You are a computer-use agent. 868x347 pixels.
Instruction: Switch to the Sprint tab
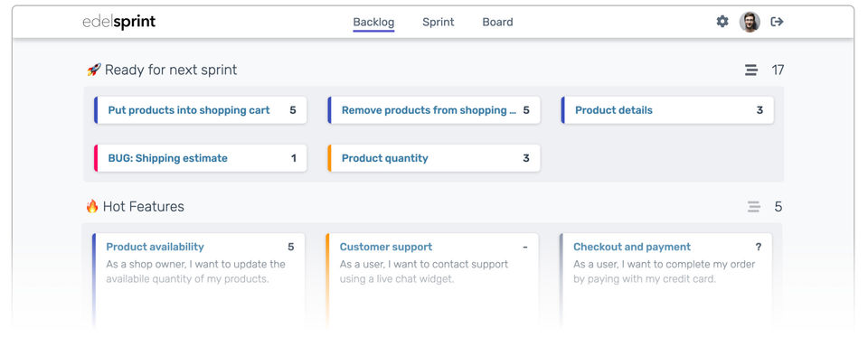tap(438, 22)
